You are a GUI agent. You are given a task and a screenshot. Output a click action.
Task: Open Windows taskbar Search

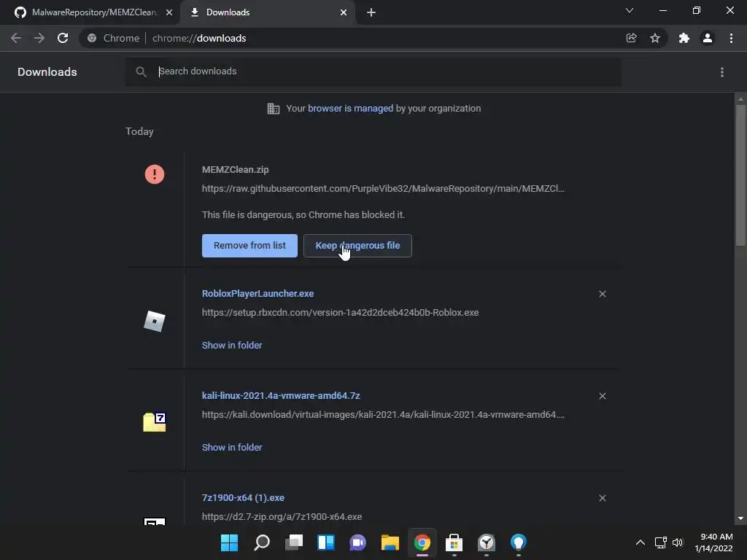262,542
